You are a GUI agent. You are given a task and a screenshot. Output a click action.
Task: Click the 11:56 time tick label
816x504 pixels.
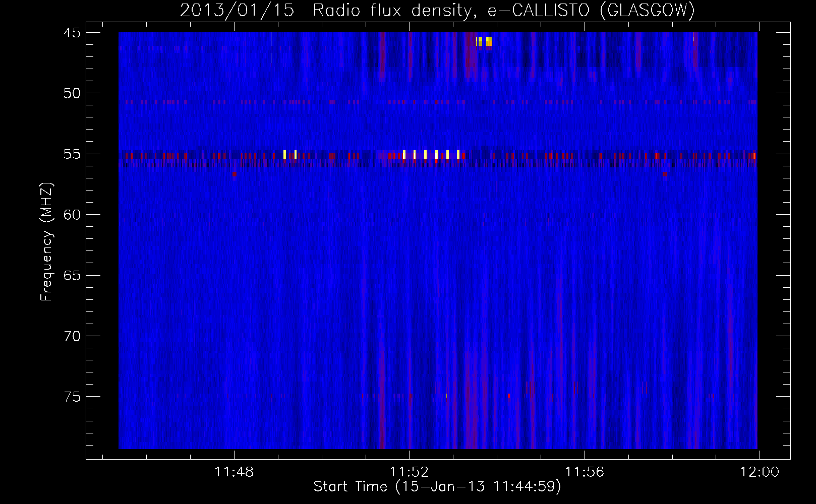[x=584, y=472]
